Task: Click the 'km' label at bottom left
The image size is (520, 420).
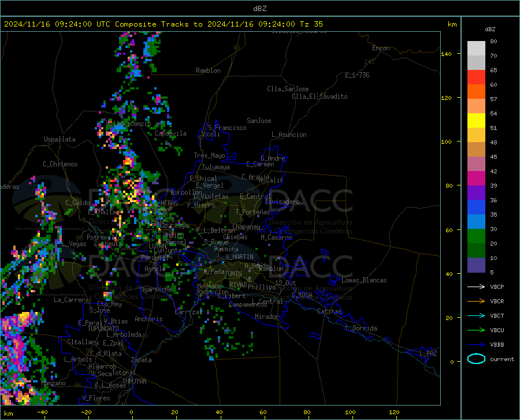Action: click(8, 414)
